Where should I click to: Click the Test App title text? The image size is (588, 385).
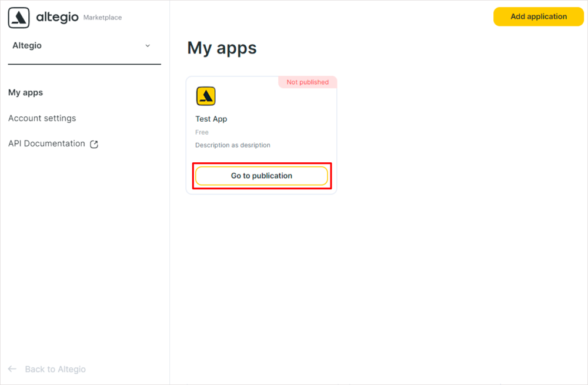pos(211,119)
